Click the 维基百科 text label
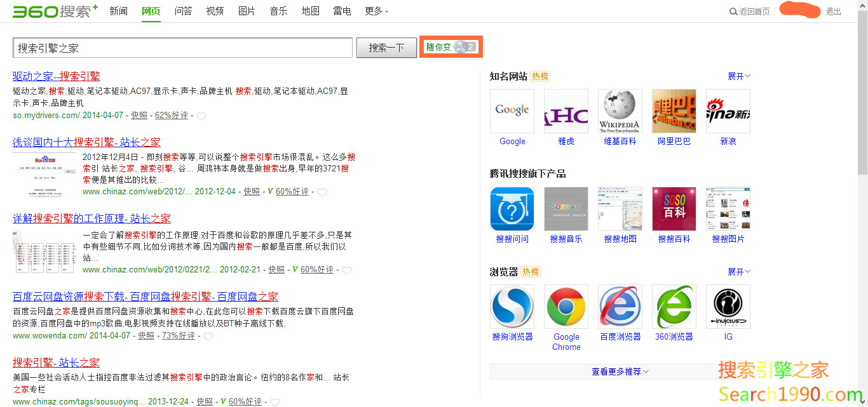 click(620, 141)
